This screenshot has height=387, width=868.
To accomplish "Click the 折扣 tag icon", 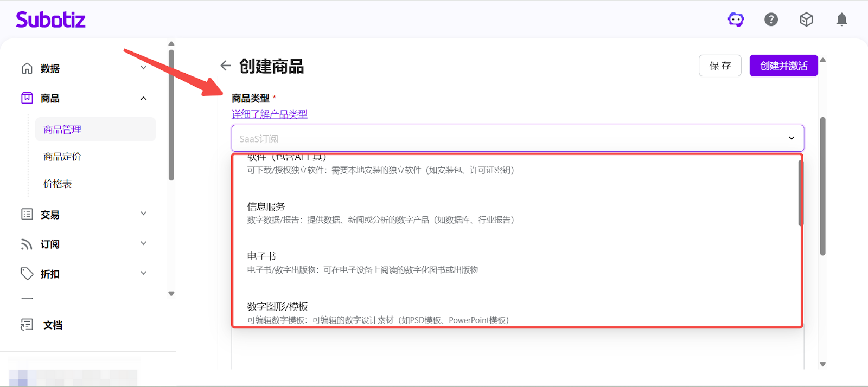I will 27,274.
